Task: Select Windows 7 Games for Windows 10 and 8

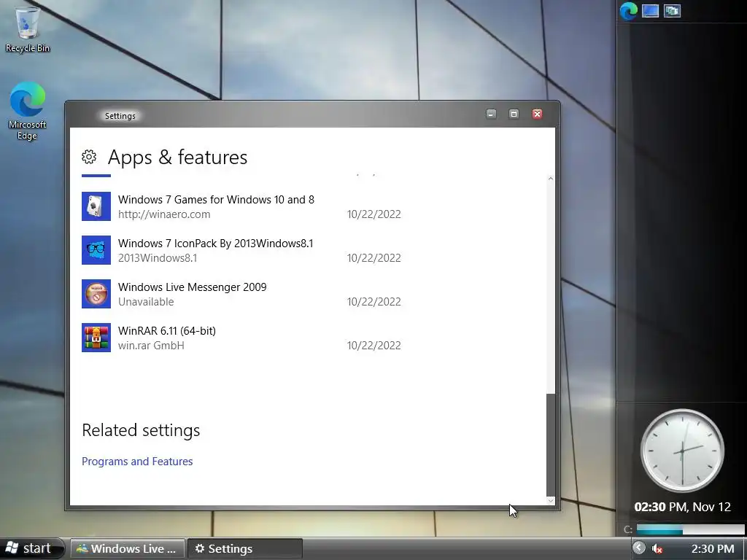Action: 216,200
